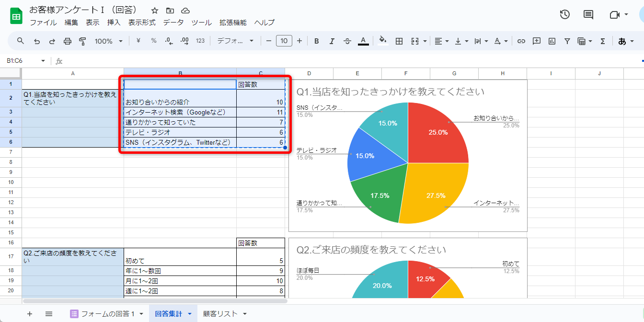
Task: Click the print icon
Action: (68, 41)
